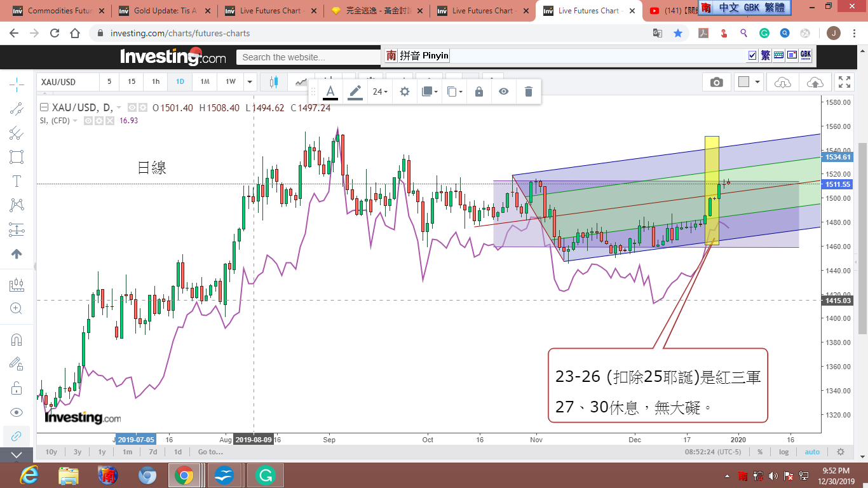Expand the time interval dropdown arrow
Image resolution: width=868 pixels, height=488 pixels.
(250, 82)
